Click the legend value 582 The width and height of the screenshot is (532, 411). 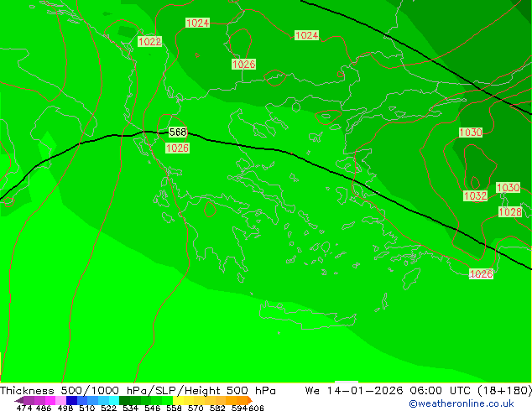click(217, 408)
